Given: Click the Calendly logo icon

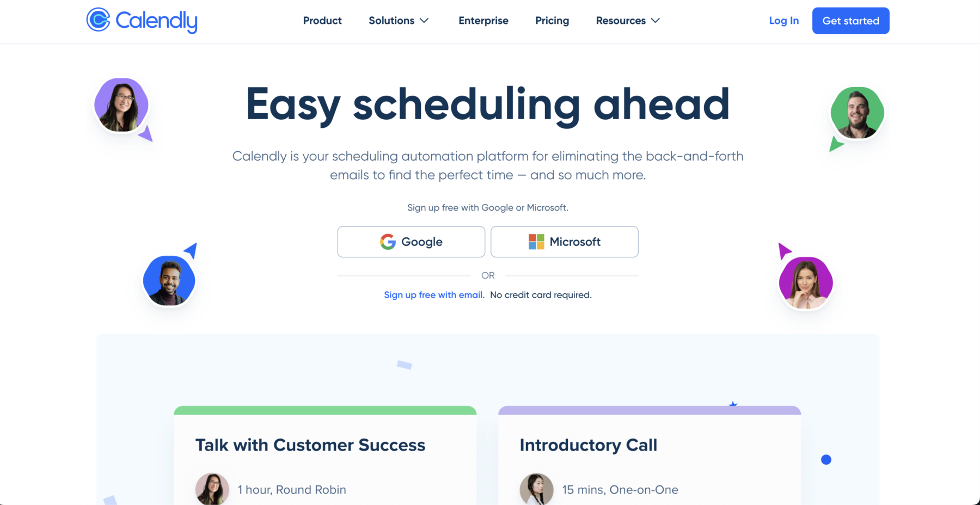Looking at the screenshot, I should coord(99,20).
